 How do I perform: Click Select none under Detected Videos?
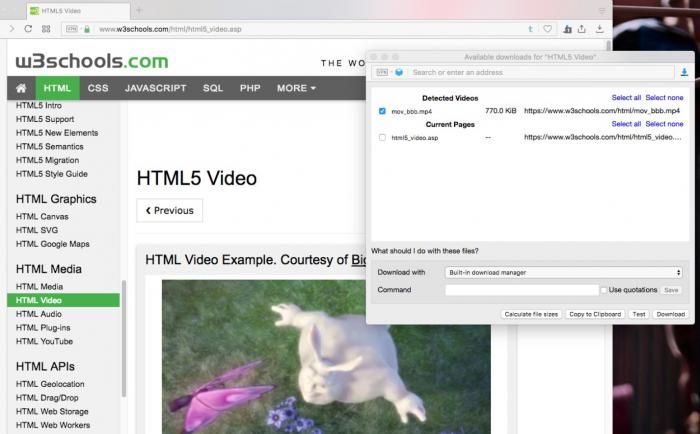click(664, 97)
